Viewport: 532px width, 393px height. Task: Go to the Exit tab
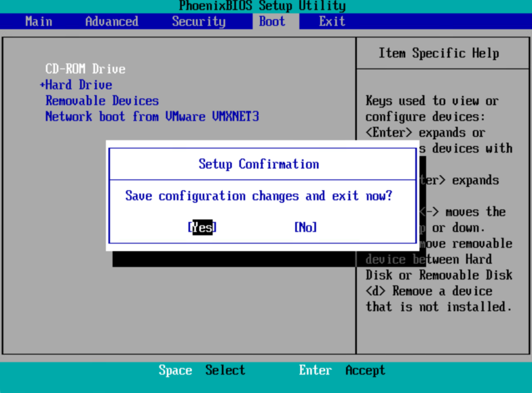click(332, 21)
